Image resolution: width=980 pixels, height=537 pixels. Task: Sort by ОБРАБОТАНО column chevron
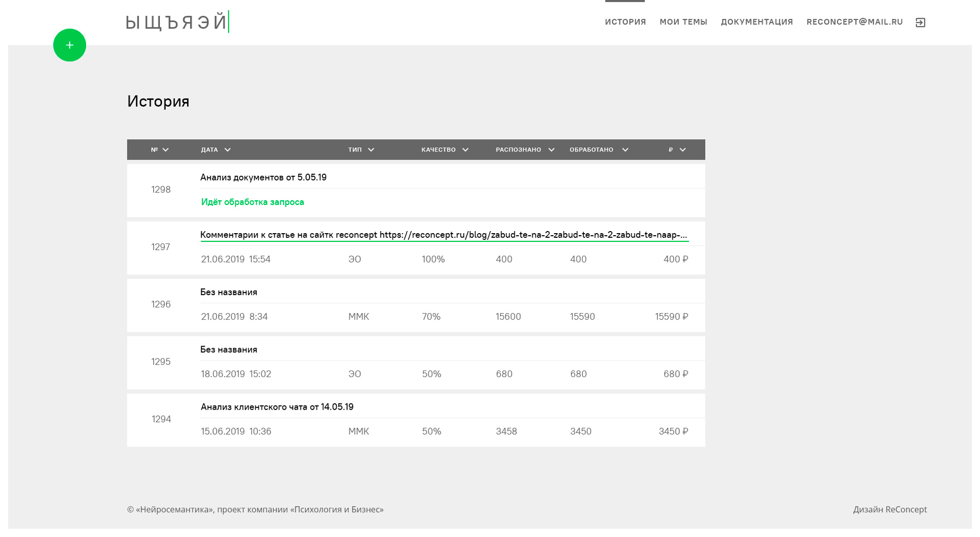point(625,150)
